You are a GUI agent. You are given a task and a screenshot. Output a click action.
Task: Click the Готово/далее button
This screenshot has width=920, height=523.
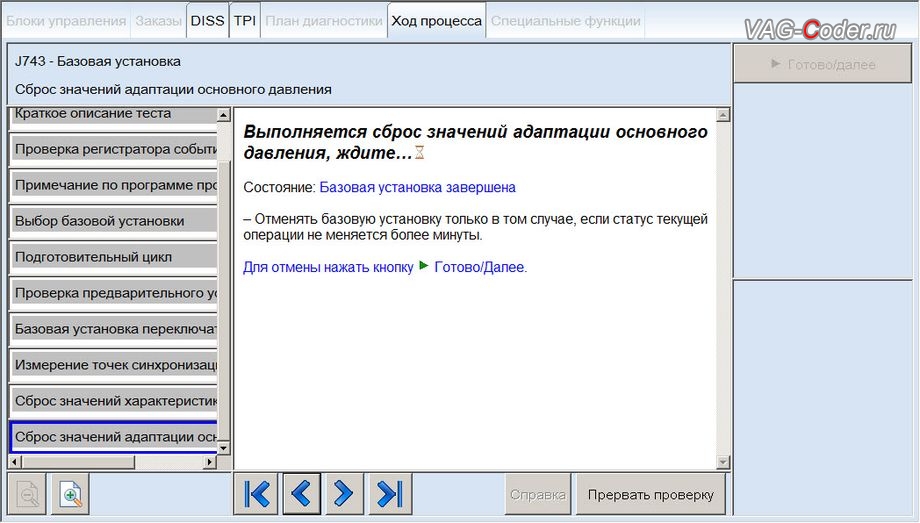tap(823, 64)
